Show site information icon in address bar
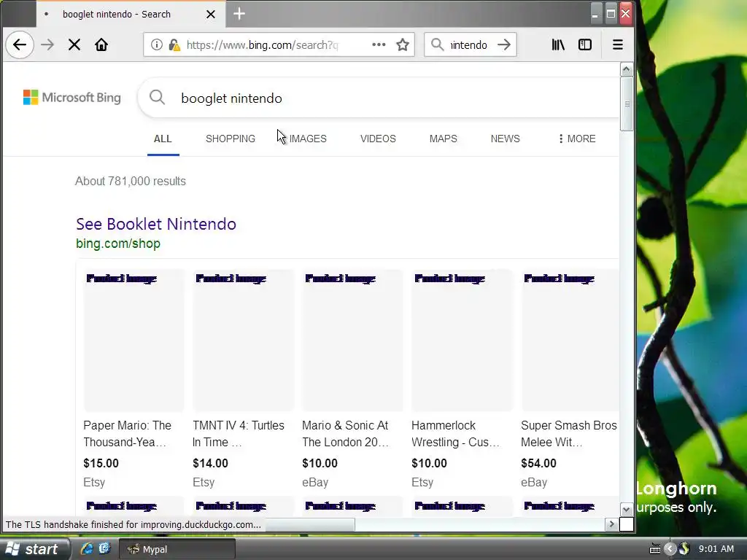The width and height of the screenshot is (747, 560). tap(156, 44)
